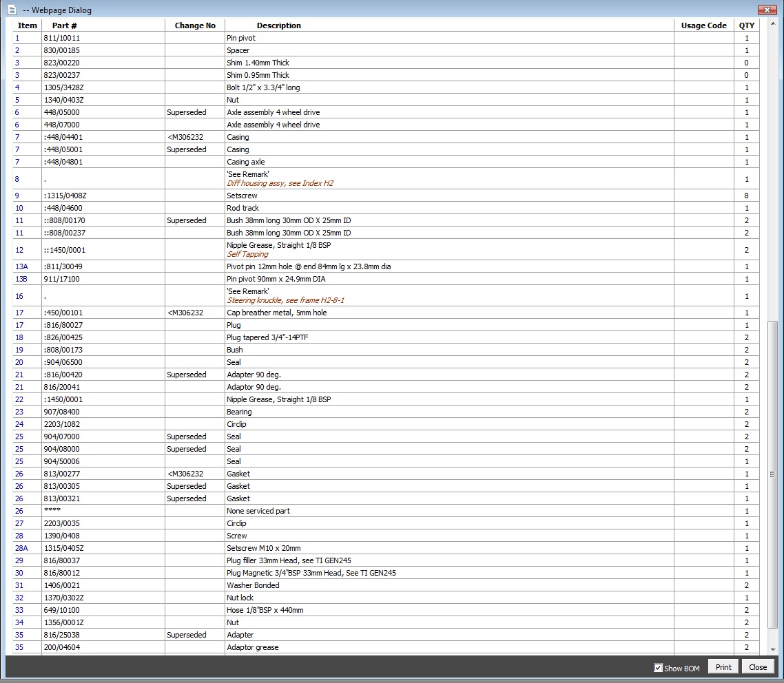
Task: Select part number 813/00321
Action: point(61,498)
